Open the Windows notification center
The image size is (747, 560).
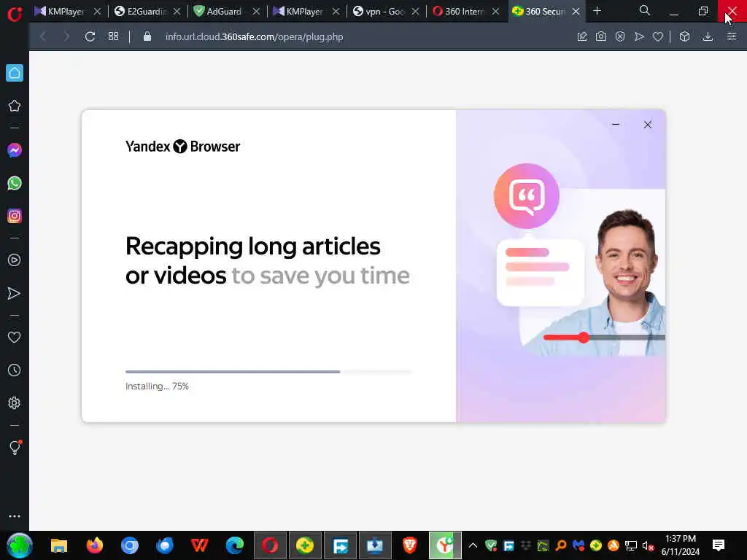719,545
